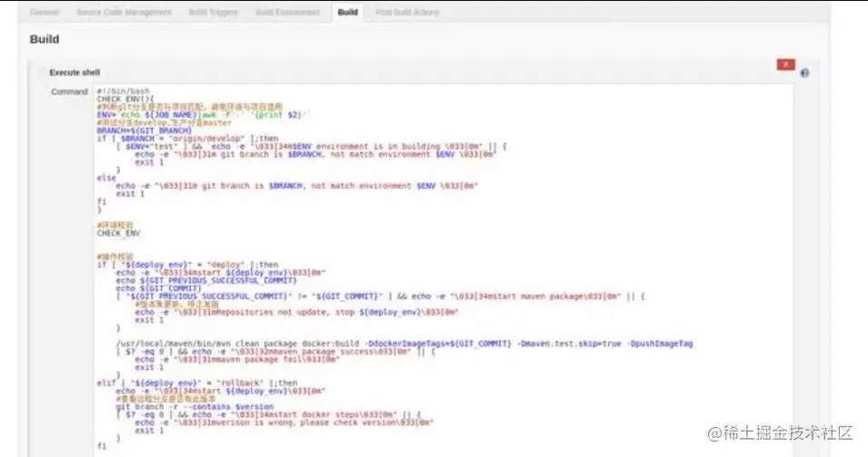Click the standalone CHECK_ENV call line

click(118, 233)
